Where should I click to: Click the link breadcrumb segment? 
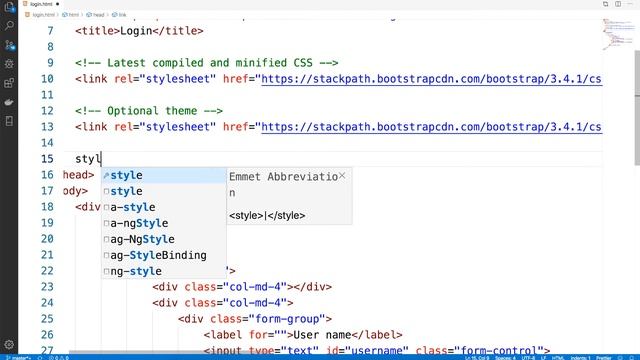(x=119, y=15)
